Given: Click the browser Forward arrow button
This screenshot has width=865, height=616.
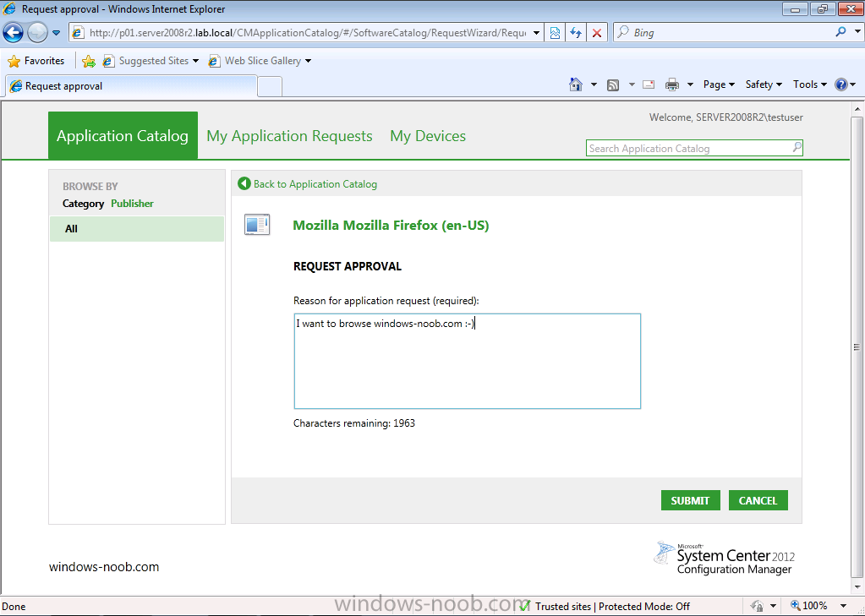Looking at the screenshot, I should 37,33.
